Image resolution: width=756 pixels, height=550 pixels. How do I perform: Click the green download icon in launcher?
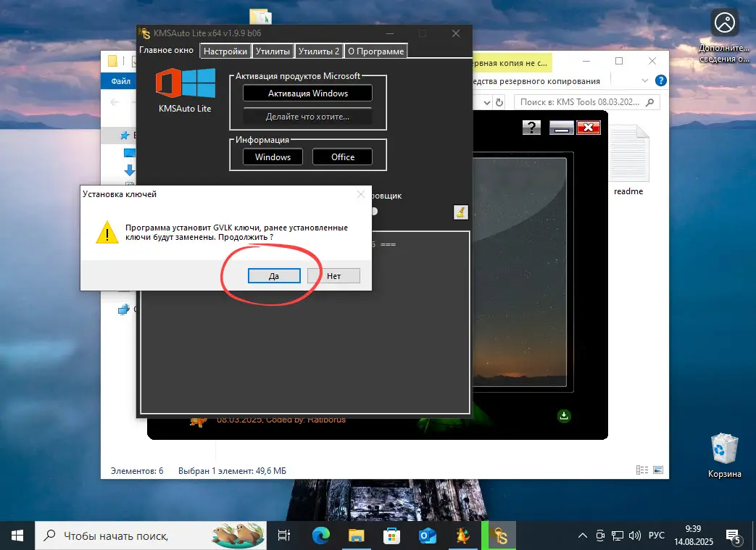pyautogui.click(x=565, y=415)
